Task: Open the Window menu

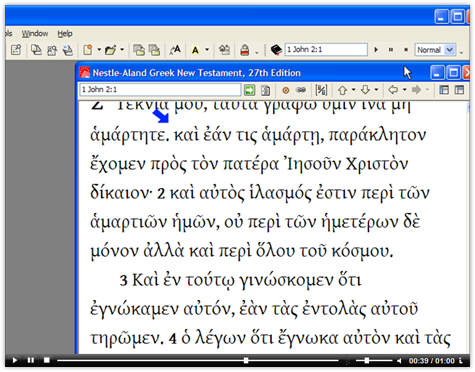Action: (x=35, y=33)
